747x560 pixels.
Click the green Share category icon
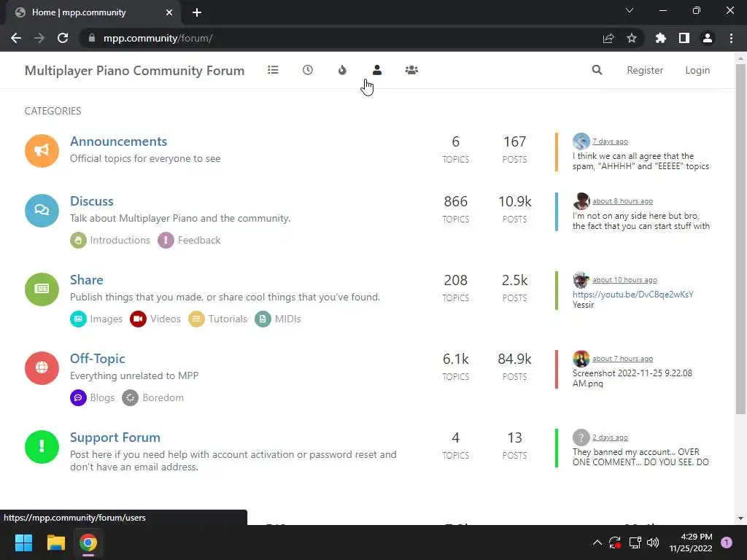point(42,289)
